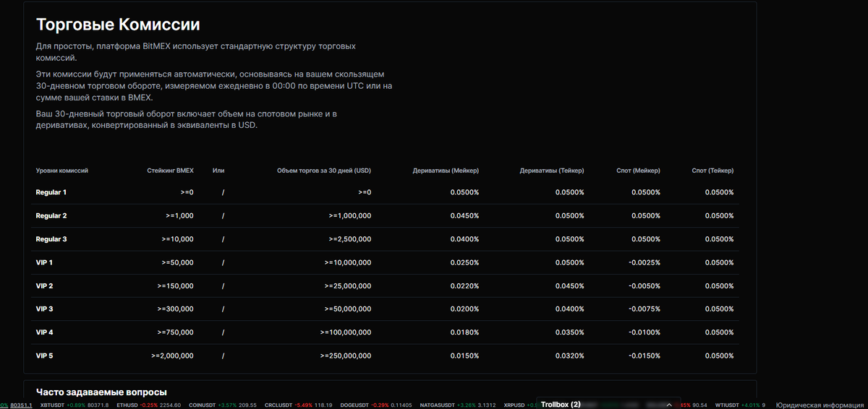
Task: Click the 0.0450% taker fee in VIP 2
Action: 570,285
